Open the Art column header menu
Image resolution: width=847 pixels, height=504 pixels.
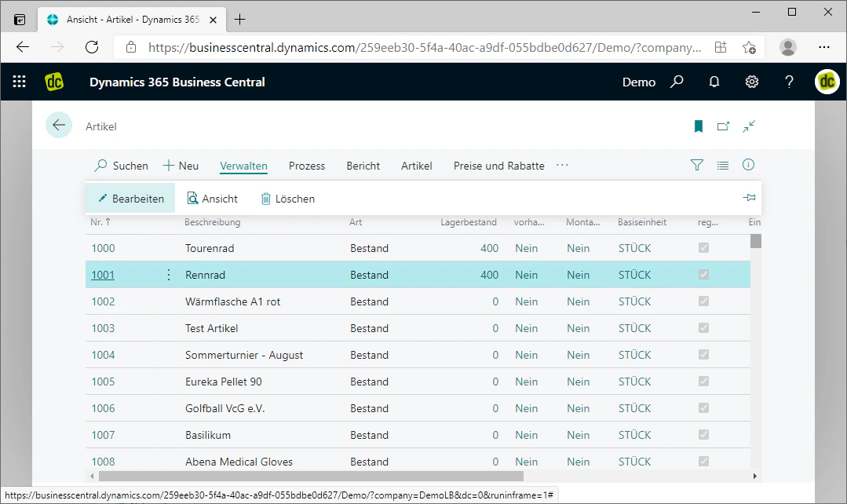[x=356, y=222]
